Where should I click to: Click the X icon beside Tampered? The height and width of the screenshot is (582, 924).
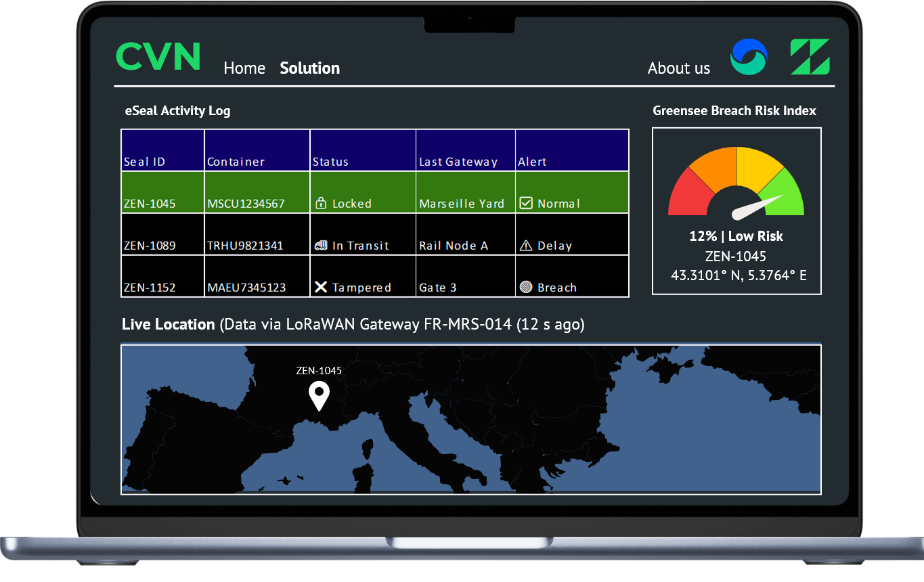coord(321,287)
